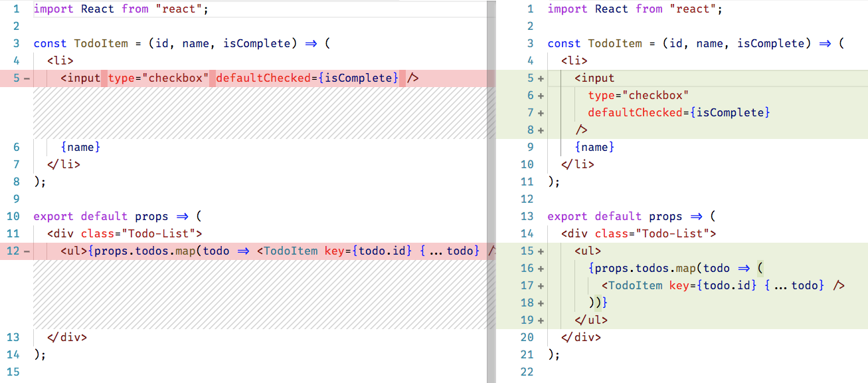Click the closing </li> tag in left pane

point(64,165)
